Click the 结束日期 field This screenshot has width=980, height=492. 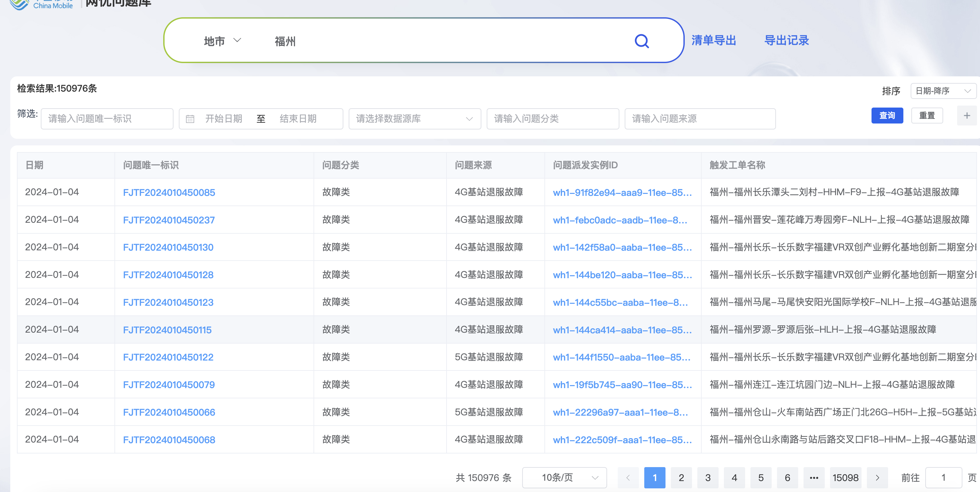[298, 119]
